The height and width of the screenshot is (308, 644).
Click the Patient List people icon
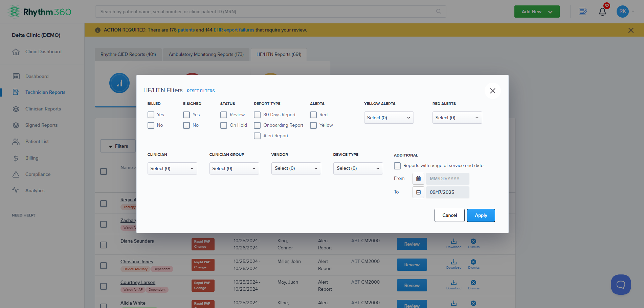pos(16,142)
